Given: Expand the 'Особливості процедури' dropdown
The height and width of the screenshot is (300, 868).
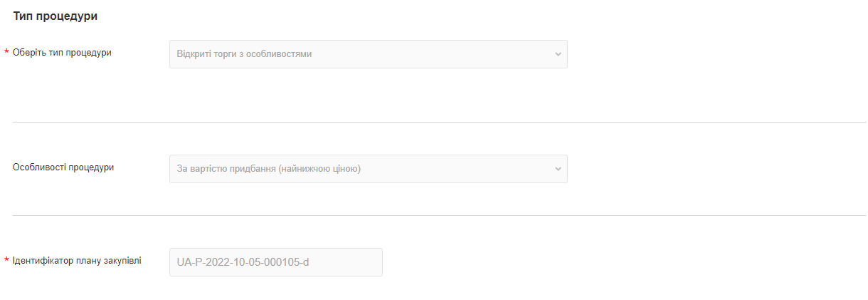Looking at the screenshot, I should [368, 169].
